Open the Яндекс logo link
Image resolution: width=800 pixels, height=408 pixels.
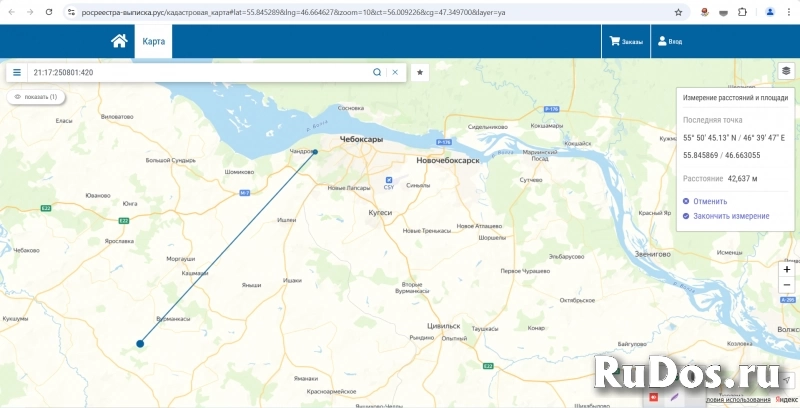(x=787, y=399)
